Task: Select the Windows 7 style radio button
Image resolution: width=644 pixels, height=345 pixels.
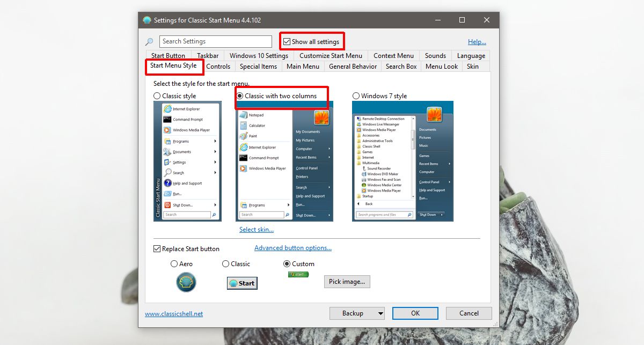Action: (x=356, y=96)
